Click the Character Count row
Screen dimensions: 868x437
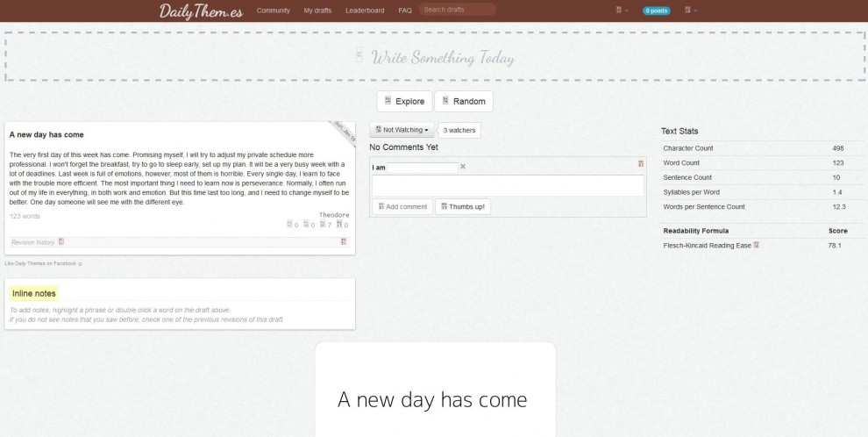(x=763, y=148)
